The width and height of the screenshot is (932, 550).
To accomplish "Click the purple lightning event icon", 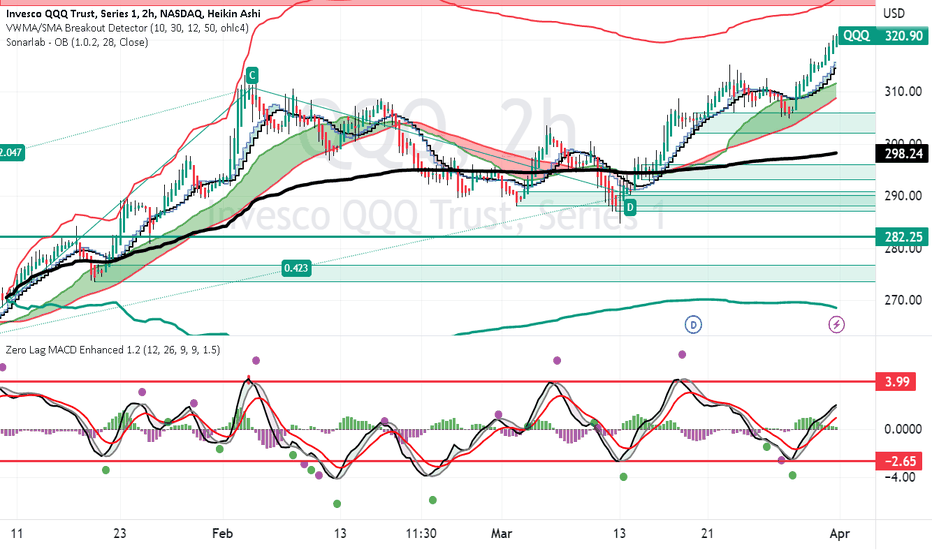I will [836, 325].
